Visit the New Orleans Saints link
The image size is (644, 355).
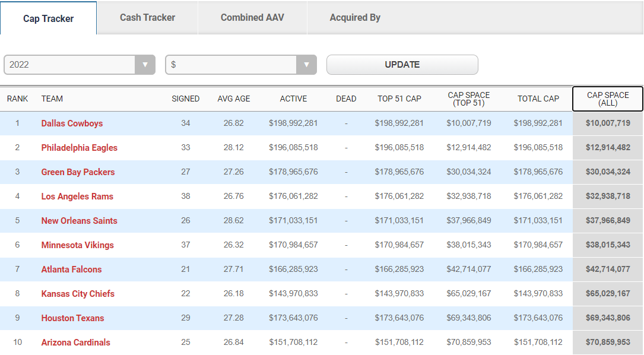(79, 221)
